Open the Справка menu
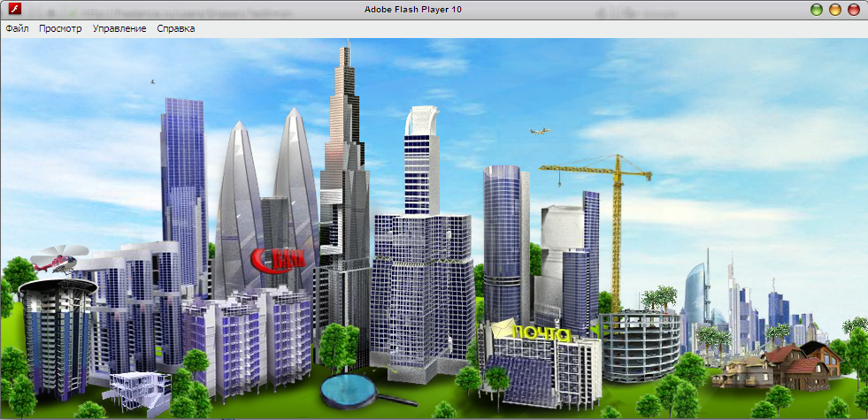868x420 pixels. tap(176, 29)
